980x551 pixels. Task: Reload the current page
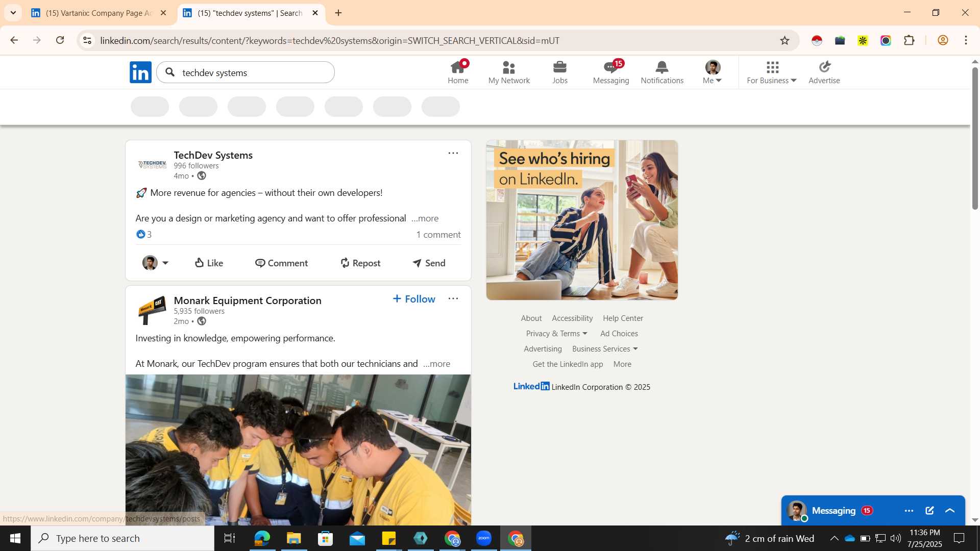(60, 40)
